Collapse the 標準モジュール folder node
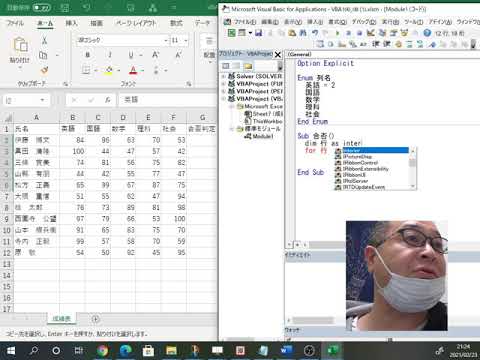Image resolution: width=480 pixels, height=360 pixels. point(231,129)
